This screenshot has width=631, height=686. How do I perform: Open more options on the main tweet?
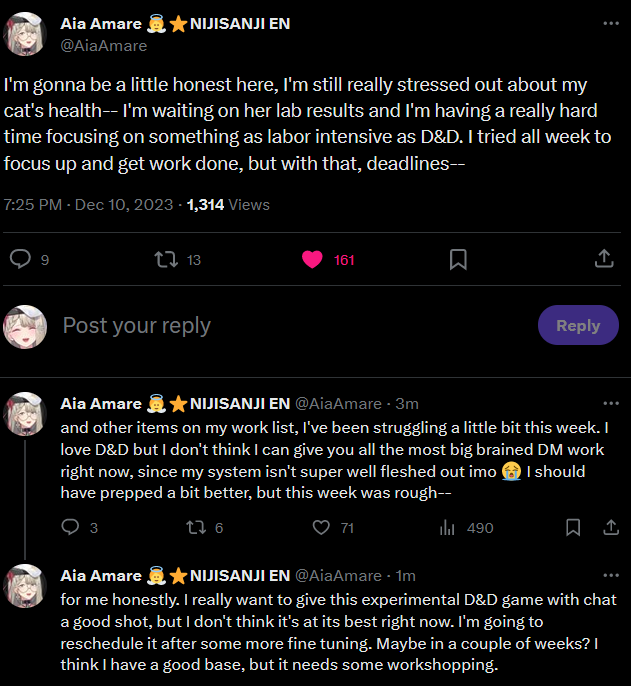610,23
